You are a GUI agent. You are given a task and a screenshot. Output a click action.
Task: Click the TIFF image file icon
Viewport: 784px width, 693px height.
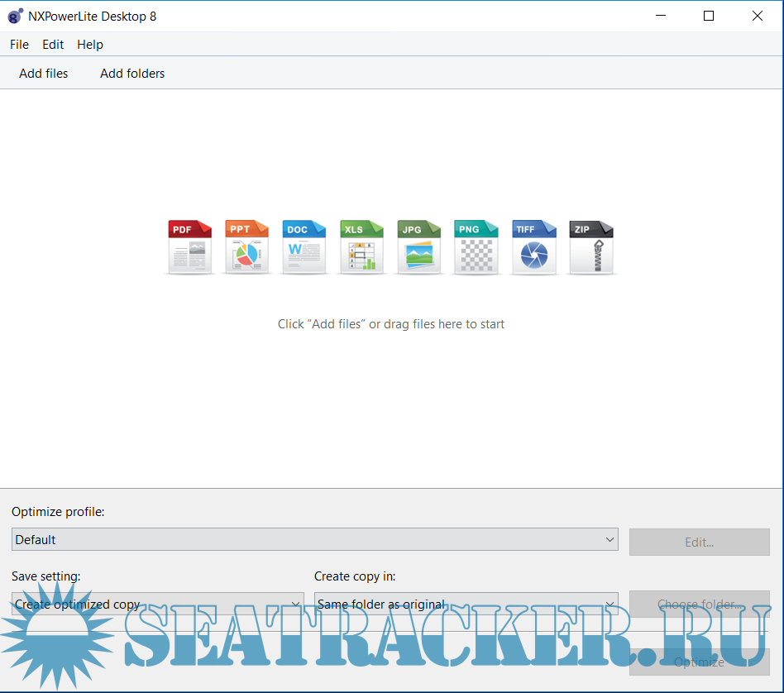[x=533, y=246]
